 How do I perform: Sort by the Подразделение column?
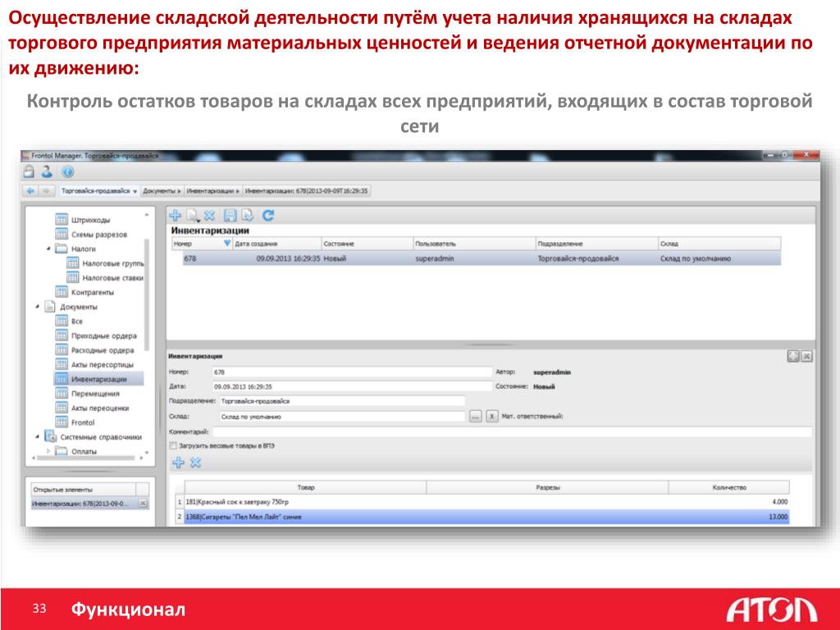tap(596, 244)
